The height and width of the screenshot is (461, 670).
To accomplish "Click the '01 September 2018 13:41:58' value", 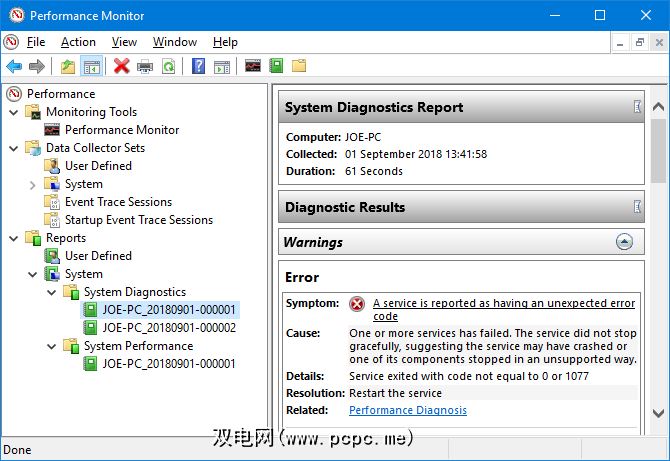I will coord(416,154).
